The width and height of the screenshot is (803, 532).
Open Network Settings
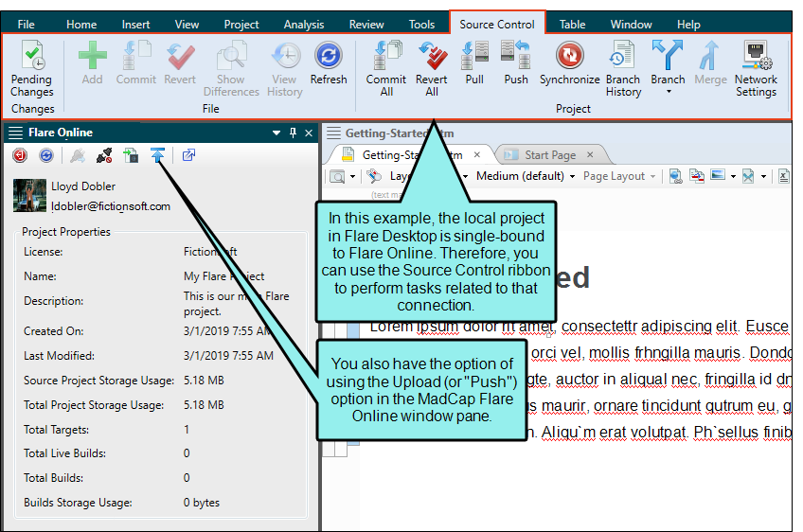pos(756,69)
